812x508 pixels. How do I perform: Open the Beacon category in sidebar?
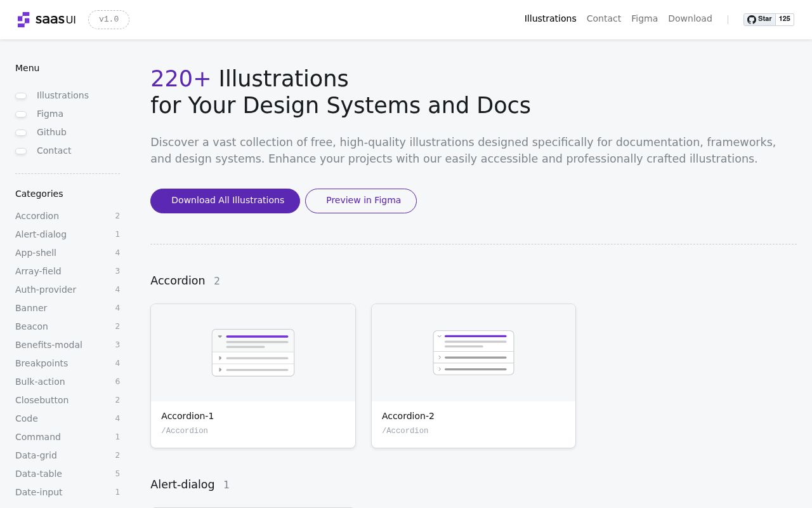tap(32, 326)
